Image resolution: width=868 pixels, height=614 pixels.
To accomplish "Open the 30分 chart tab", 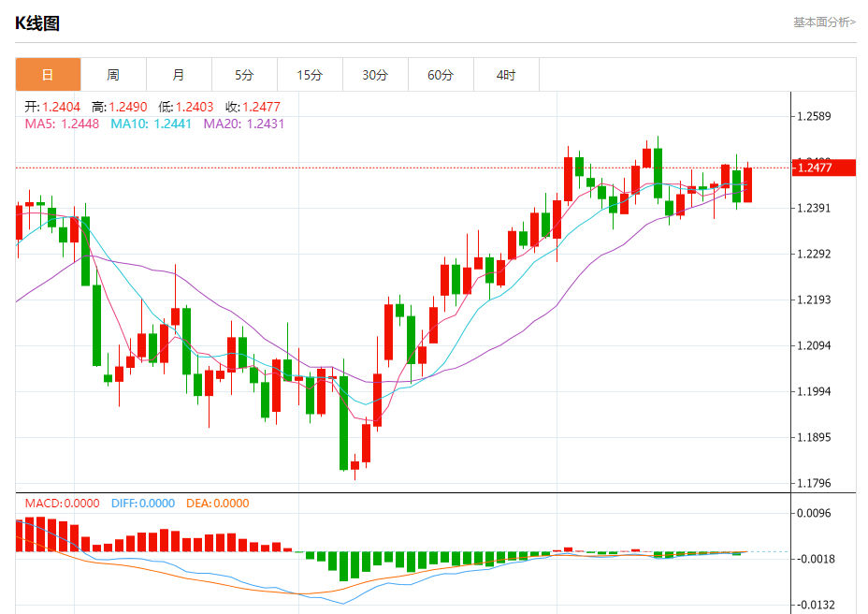I will [x=375, y=75].
